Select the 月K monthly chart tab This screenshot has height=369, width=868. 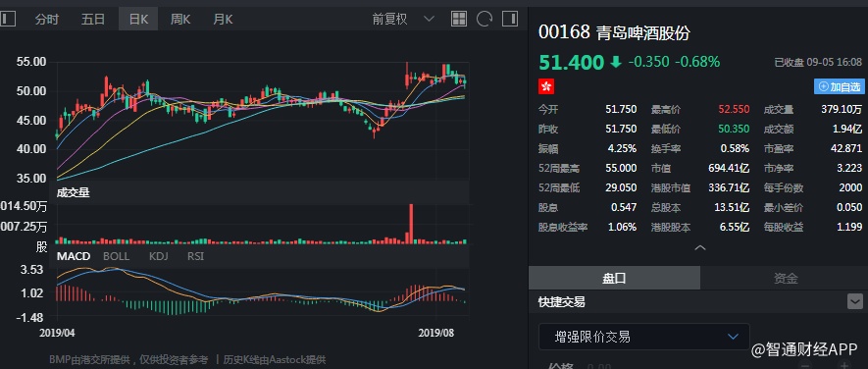223,20
